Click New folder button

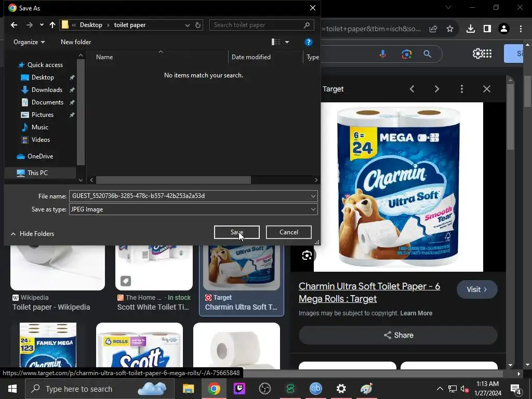coord(76,42)
